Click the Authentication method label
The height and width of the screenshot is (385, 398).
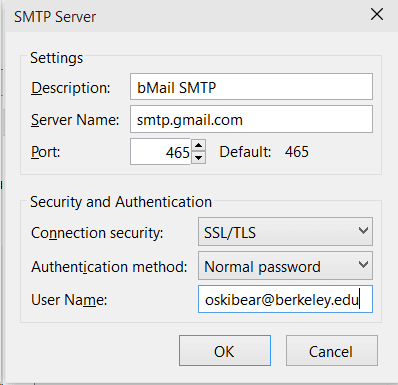(x=109, y=267)
